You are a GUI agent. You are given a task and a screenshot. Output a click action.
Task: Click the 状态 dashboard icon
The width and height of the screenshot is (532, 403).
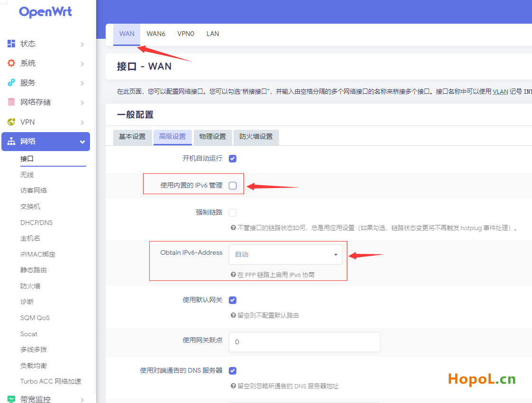(x=11, y=44)
